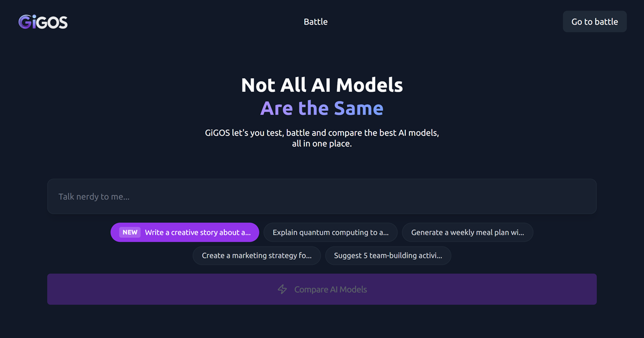Viewport: 644px width, 338px height.
Task: Choose the 'Explain quantum computing' suggestion
Action: click(x=330, y=232)
